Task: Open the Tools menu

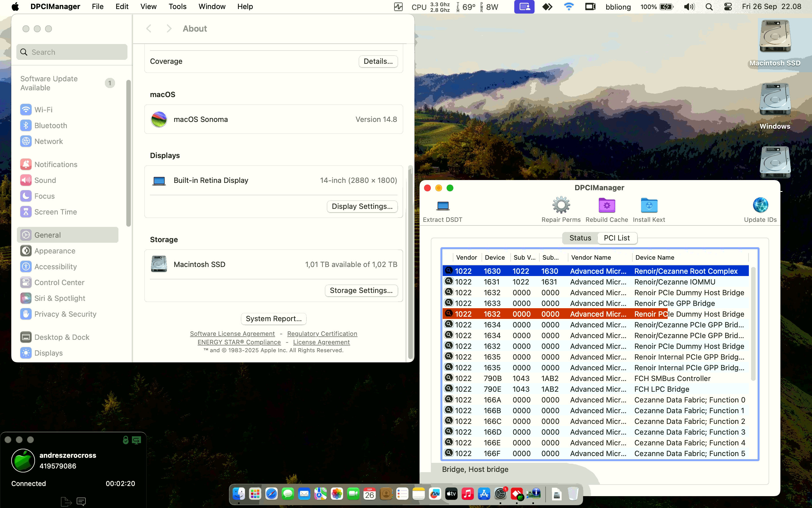Action: (x=178, y=7)
